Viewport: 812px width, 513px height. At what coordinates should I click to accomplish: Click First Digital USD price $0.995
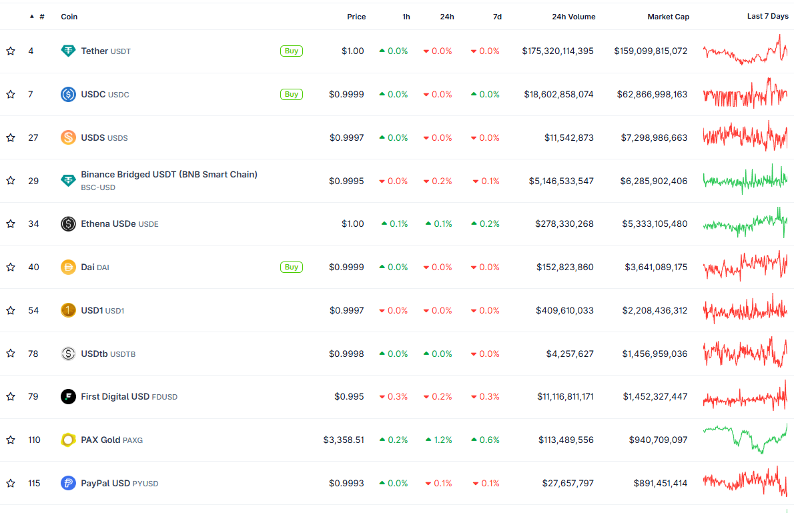[349, 397]
